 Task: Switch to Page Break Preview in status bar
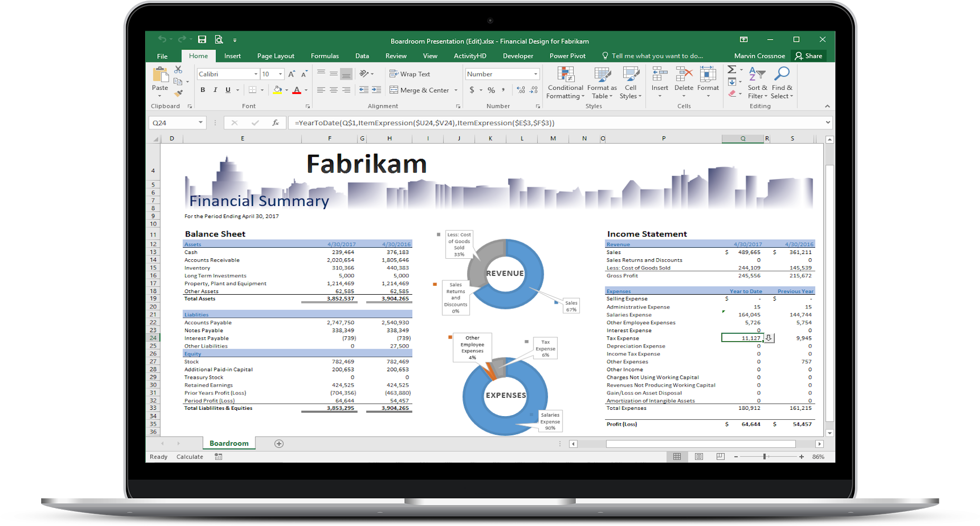point(720,457)
